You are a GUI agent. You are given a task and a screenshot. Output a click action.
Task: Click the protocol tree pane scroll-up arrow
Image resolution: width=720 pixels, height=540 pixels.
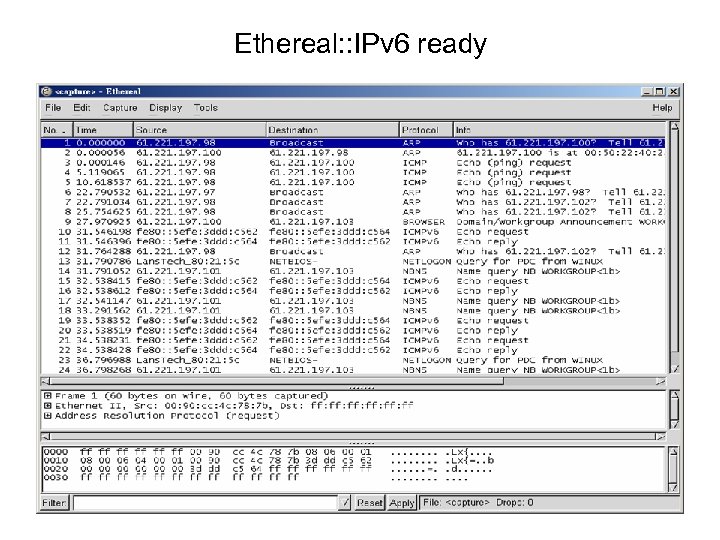pyautogui.click(x=674, y=395)
